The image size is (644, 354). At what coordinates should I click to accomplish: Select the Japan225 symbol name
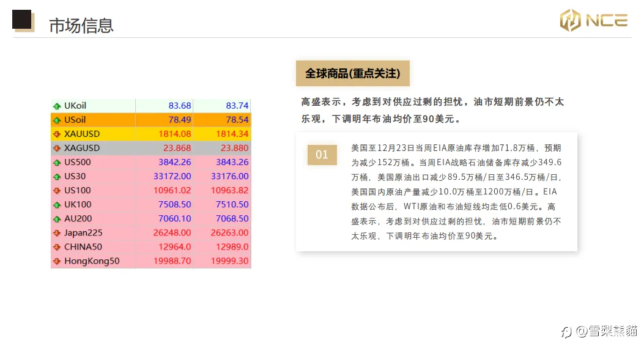click(x=83, y=232)
